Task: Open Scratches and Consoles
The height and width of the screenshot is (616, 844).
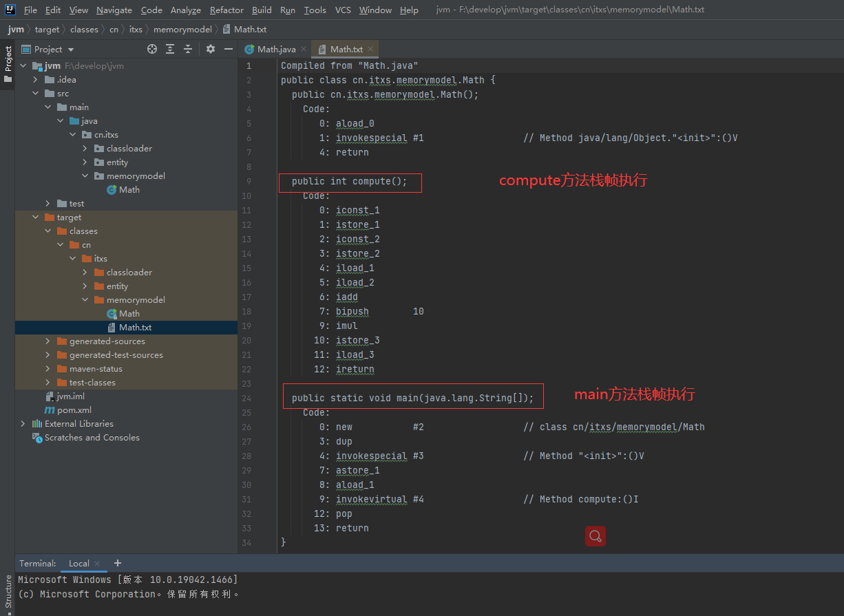Action: coord(92,437)
